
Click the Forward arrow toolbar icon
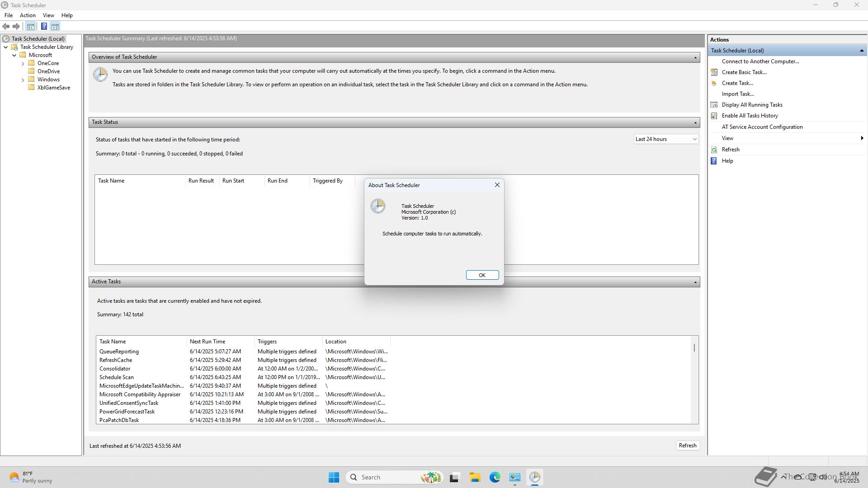coord(16,27)
